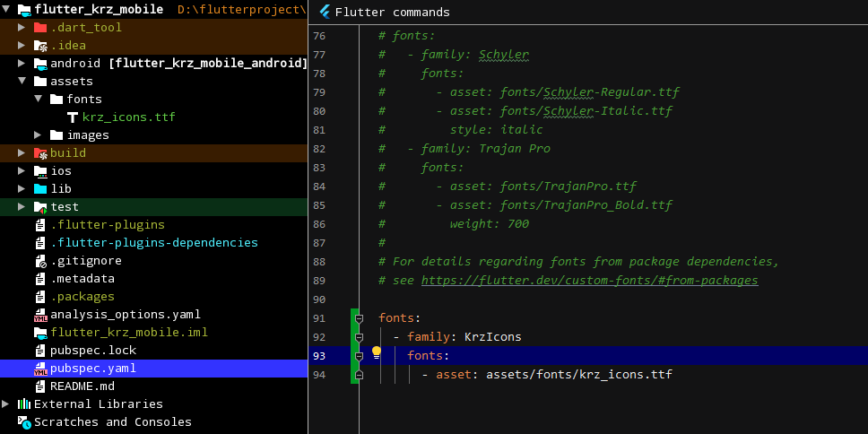The height and width of the screenshot is (434, 868).
Task: Expand the .dart_tool folder
Action: pos(22,28)
